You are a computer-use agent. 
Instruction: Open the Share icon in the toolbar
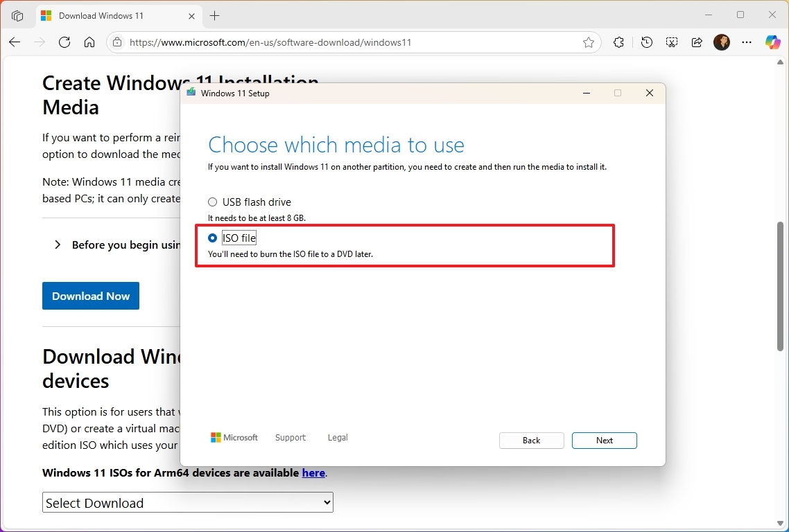pyautogui.click(x=697, y=42)
